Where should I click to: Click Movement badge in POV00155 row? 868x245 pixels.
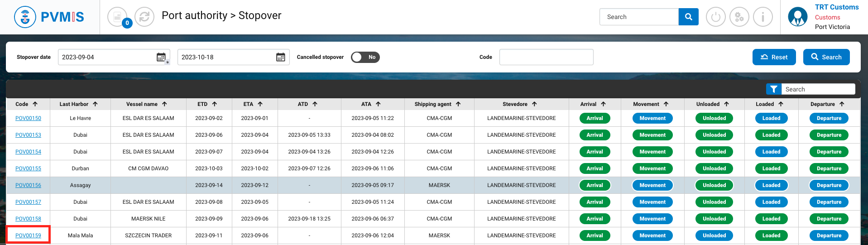coord(652,168)
